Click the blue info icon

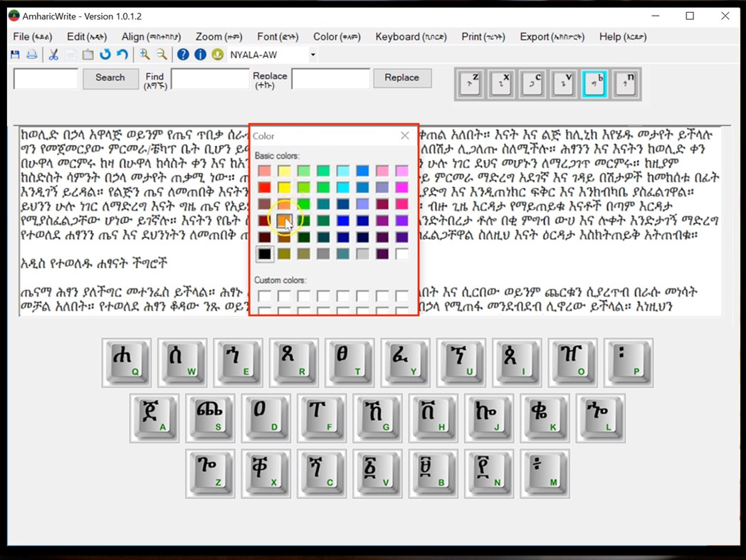(x=199, y=54)
